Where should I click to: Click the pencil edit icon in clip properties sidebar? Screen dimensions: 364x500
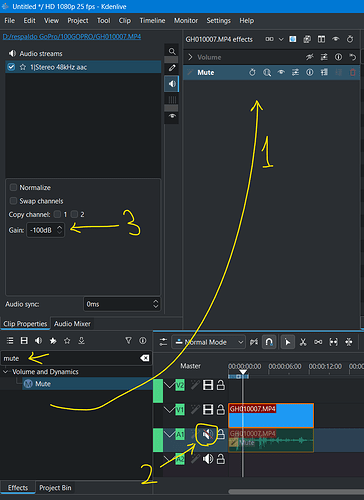point(172,68)
